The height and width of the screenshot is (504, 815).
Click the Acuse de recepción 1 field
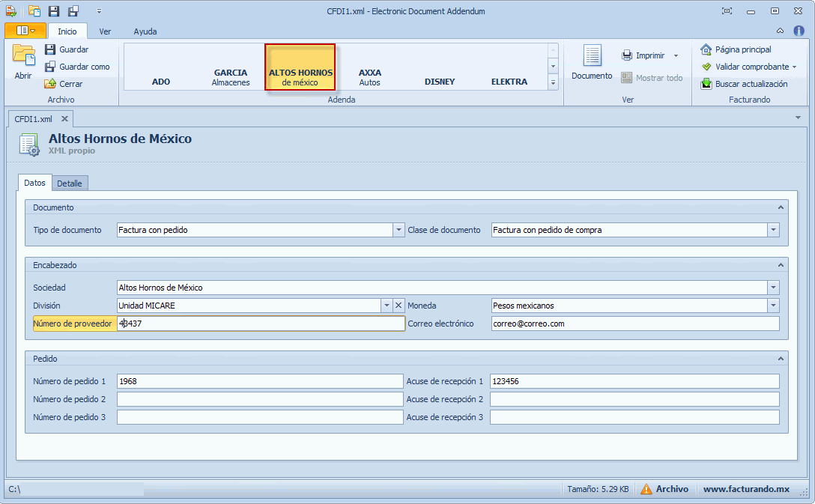pyautogui.click(x=634, y=381)
